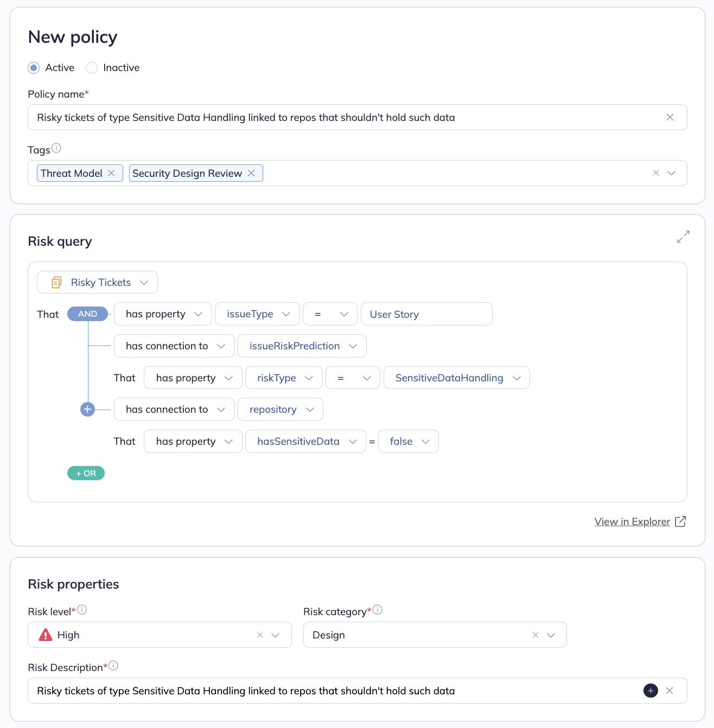Expand the Risk category Design dropdown
Screen dimensions: 714x728
click(x=551, y=635)
